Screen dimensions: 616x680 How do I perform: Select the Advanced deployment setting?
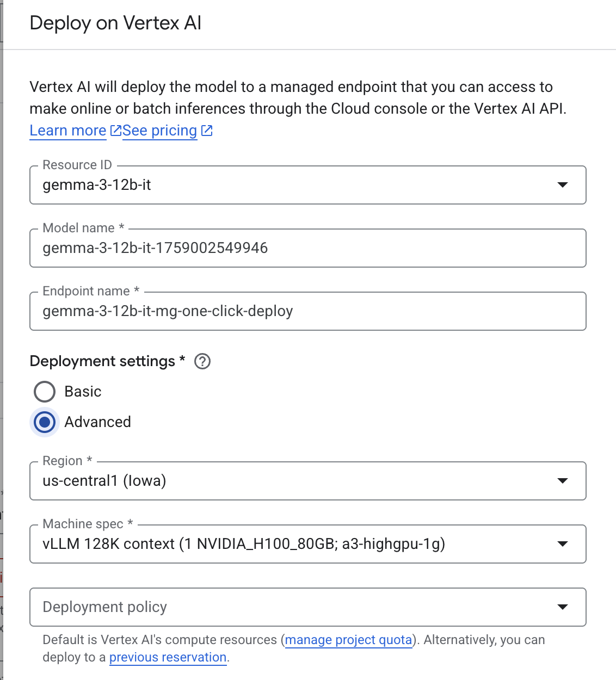point(45,422)
